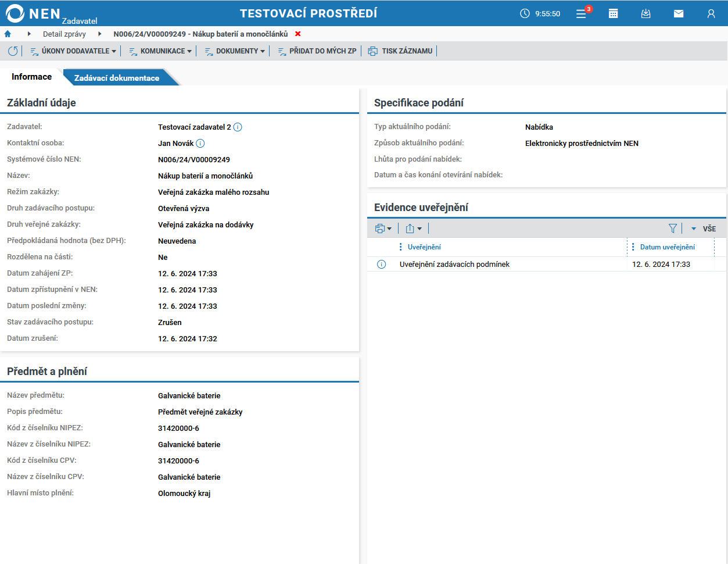This screenshot has width=728, height=564.
Task: Click the inbox download icon in header
Action: (645, 13)
